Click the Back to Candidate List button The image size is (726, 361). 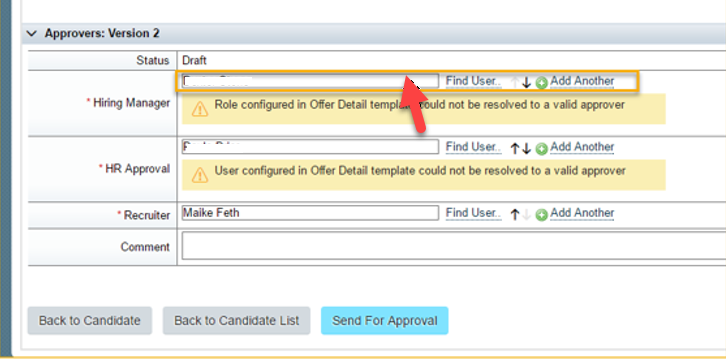pyautogui.click(x=237, y=321)
